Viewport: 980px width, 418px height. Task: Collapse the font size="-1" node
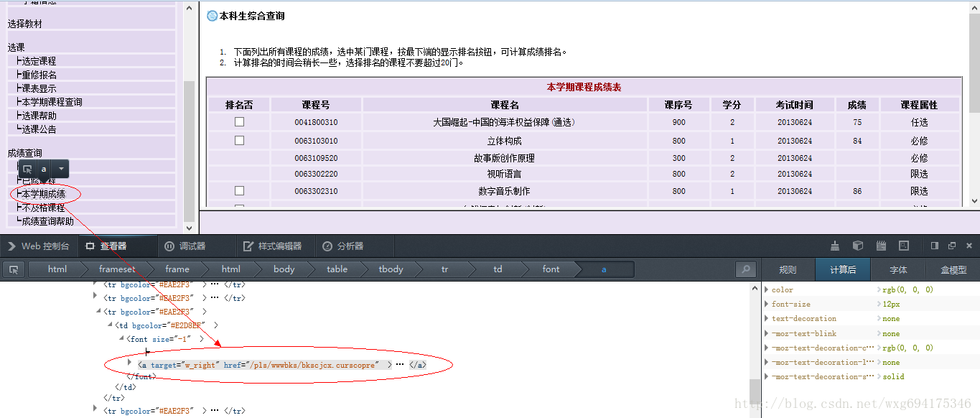pos(121,338)
